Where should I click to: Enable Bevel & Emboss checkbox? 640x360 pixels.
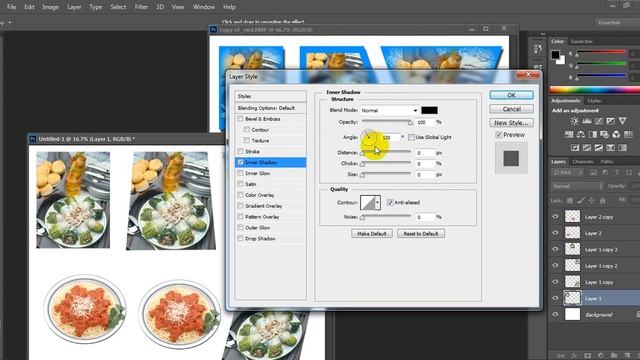240,119
